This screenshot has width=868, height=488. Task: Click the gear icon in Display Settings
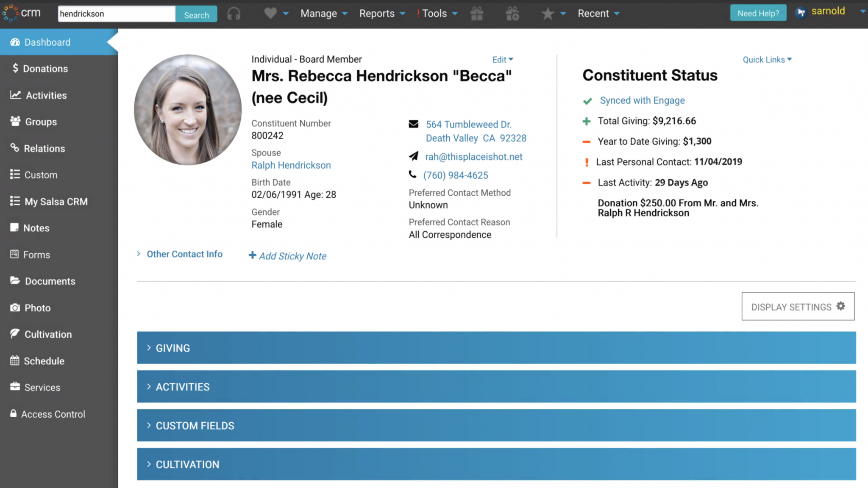pyautogui.click(x=841, y=306)
